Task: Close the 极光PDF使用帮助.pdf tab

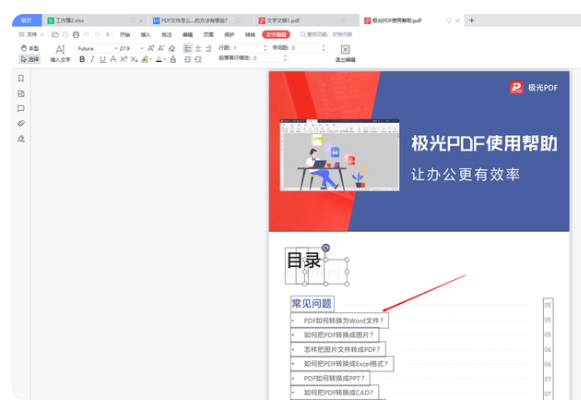Action: point(458,20)
